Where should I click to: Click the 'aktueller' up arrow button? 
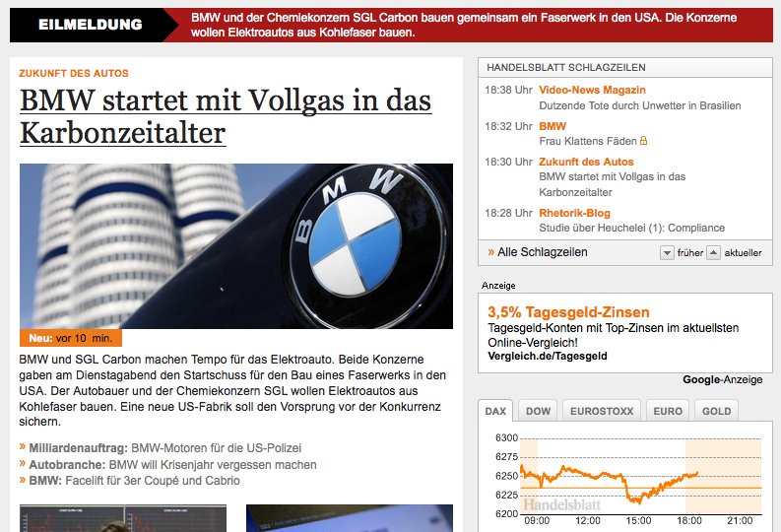click(714, 252)
